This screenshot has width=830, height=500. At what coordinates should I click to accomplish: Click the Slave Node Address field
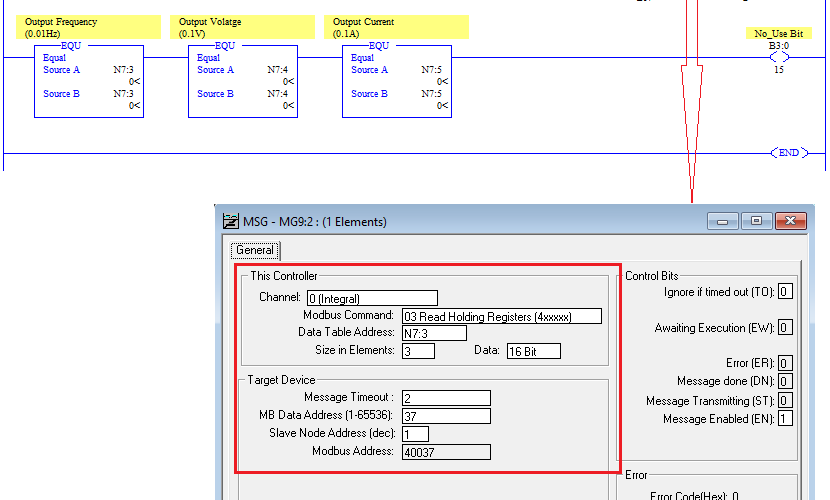[x=415, y=434]
